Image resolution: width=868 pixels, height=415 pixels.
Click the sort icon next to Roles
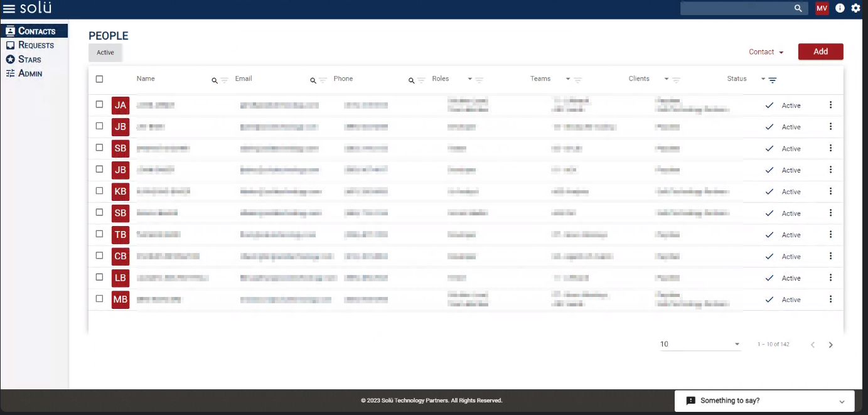pos(479,80)
